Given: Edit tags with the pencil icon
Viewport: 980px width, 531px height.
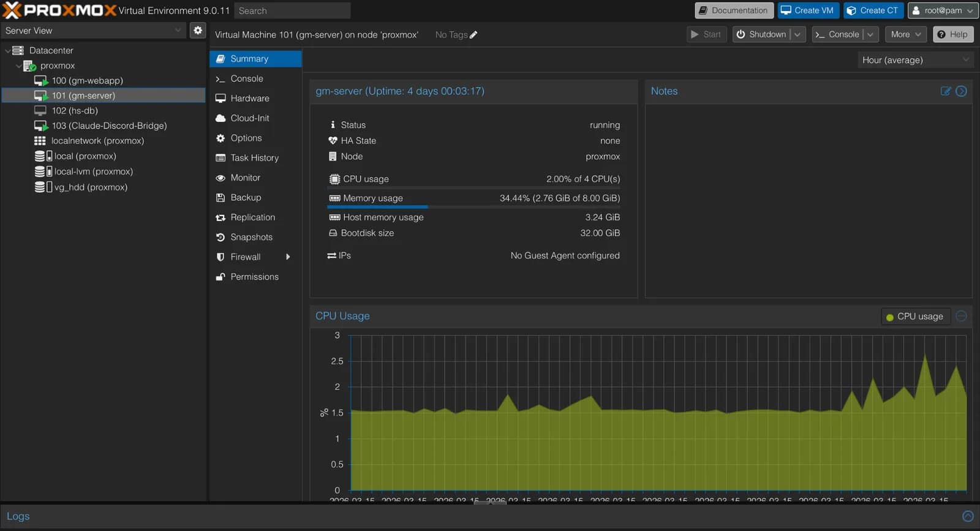Looking at the screenshot, I should [473, 35].
